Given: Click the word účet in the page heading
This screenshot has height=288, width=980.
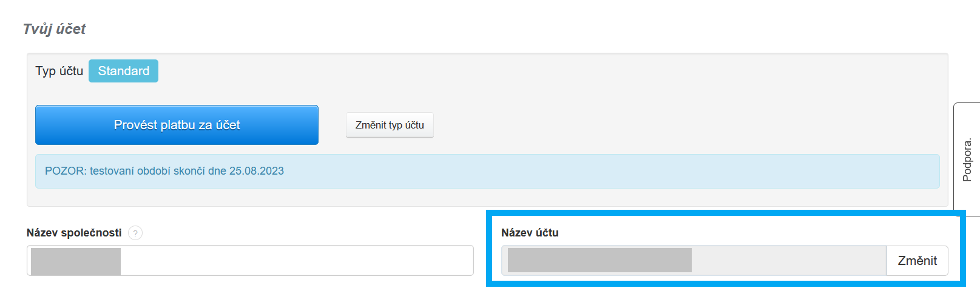Looking at the screenshot, I should pos(72,29).
